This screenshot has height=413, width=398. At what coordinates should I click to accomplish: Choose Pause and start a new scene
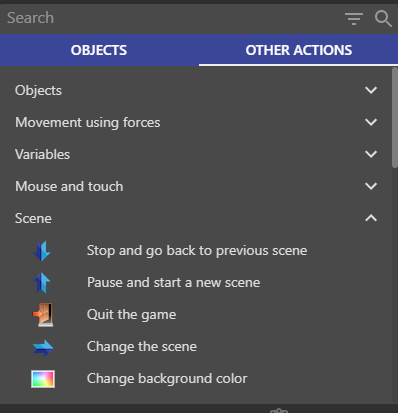(x=173, y=283)
